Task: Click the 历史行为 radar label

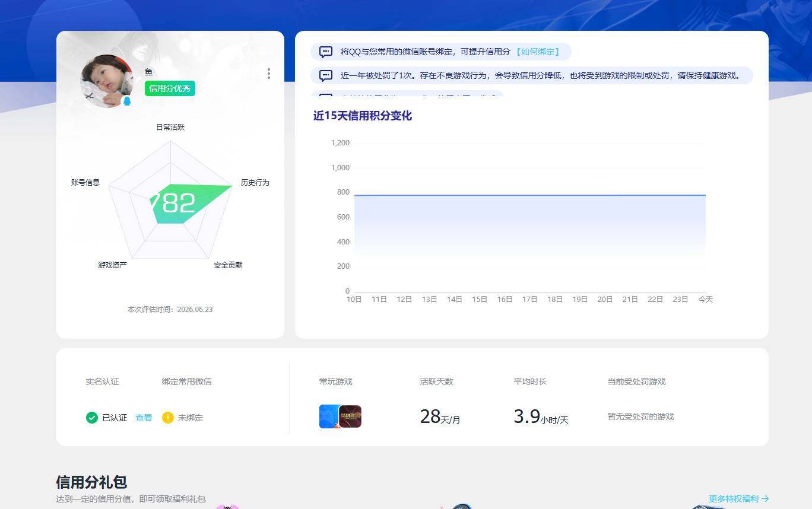Action: 255,182
